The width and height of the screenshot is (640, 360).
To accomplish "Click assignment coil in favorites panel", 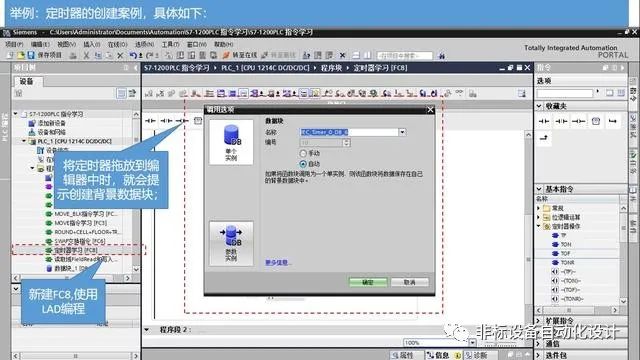I will 578,121.
